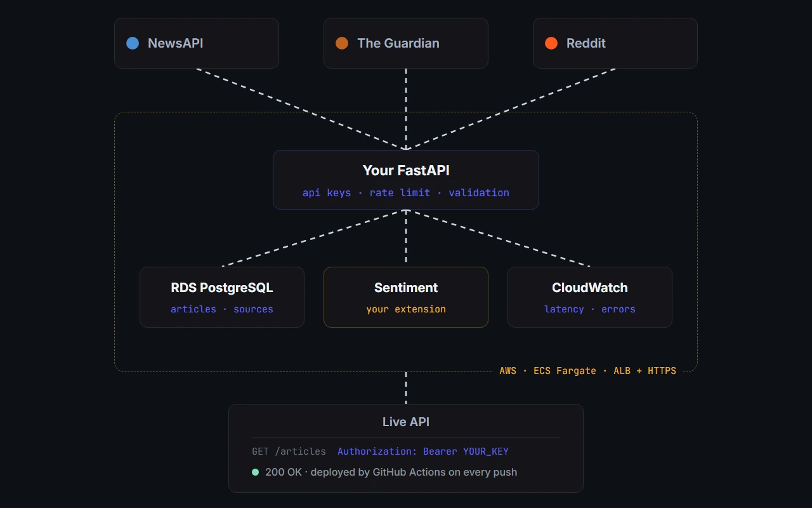This screenshot has width=812, height=508.
Task: Click "api keys · rate limit · validation" text
Action: 406,192
